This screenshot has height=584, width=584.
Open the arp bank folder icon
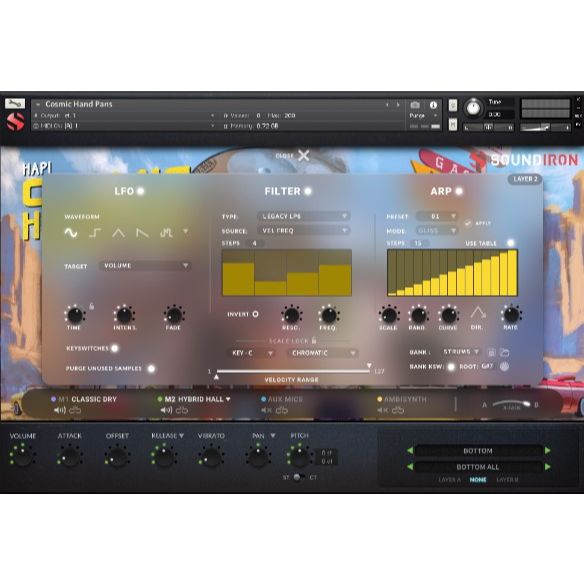pyautogui.click(x=504, y=352)
